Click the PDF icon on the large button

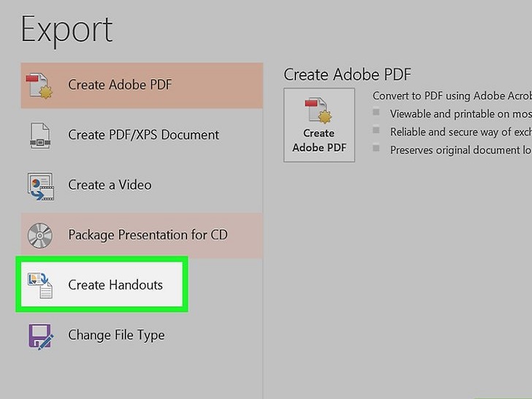point(319,110)
